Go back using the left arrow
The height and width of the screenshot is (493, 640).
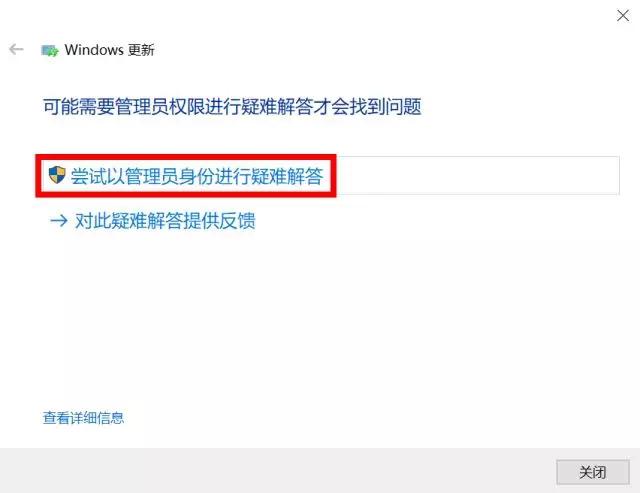(16, 49)
